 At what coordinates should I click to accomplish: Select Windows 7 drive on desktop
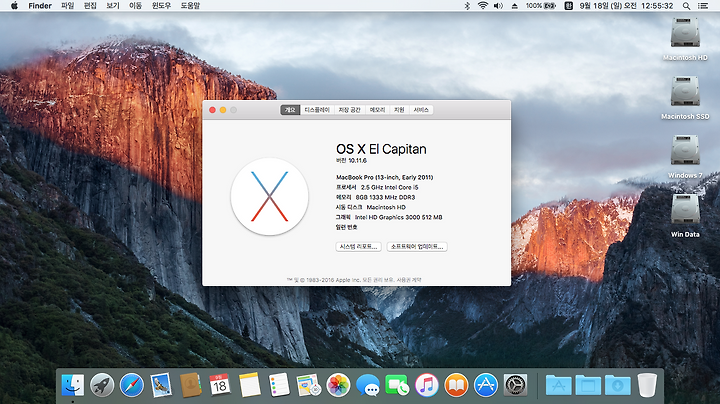685,156
